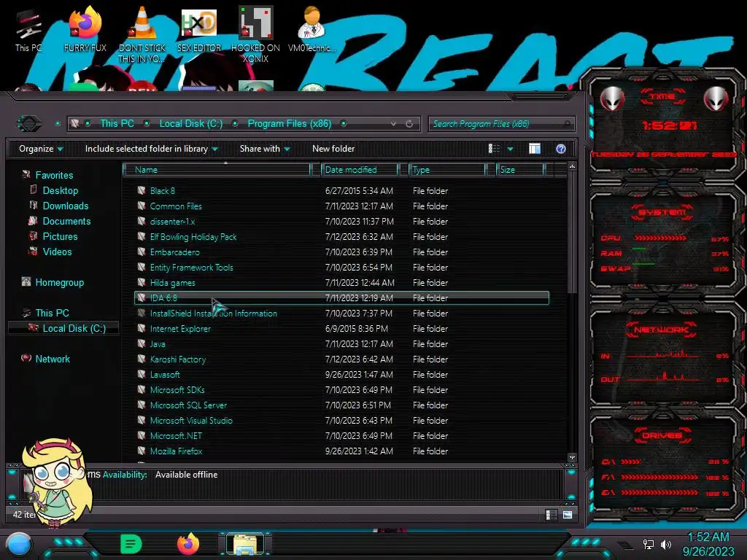Click New folder button
The height and width of the screenshot is (560, 747).
click(x=333, y=149)
